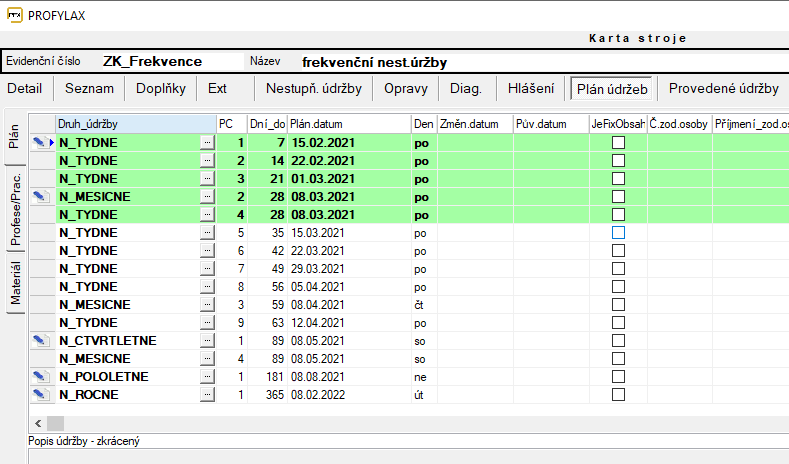
Task: Switch to the Provedené údržby tab
Action: point(723,88)
